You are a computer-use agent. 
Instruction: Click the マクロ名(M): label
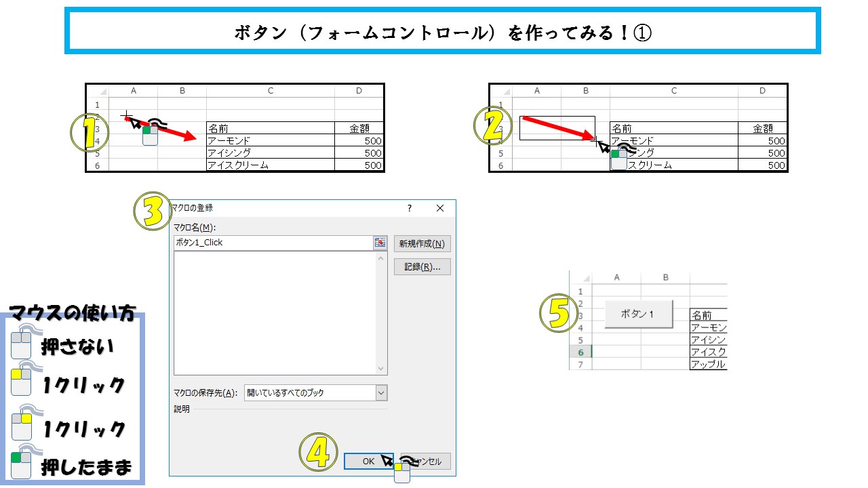tap(195, 227)
